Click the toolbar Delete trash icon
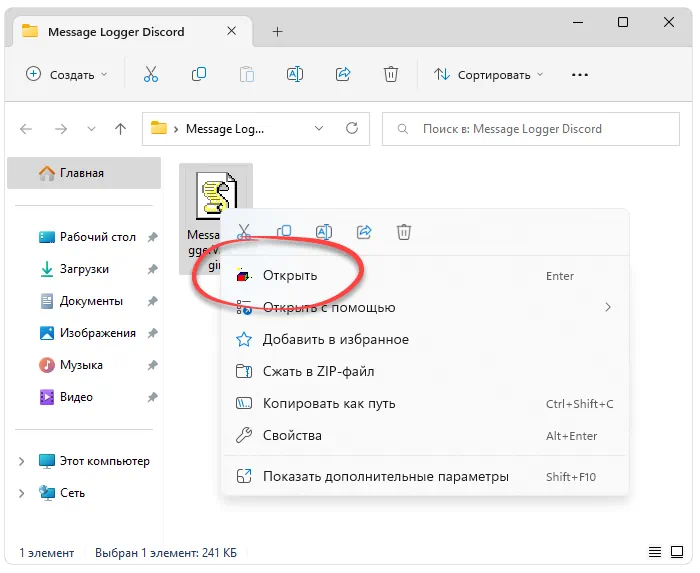The height and width of the screenshot is (573, 700). pyautogui.click(x=391, y=74)
